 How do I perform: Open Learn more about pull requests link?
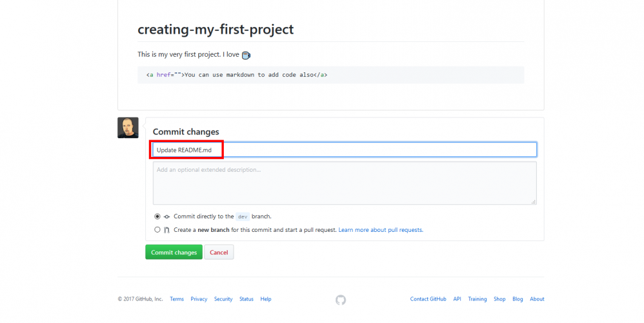tap(381, 230)
